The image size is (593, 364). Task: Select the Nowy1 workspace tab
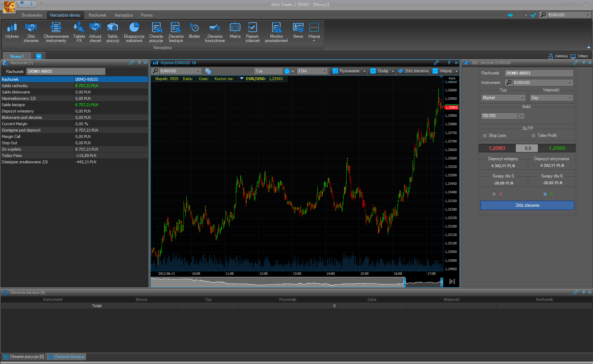17,56
